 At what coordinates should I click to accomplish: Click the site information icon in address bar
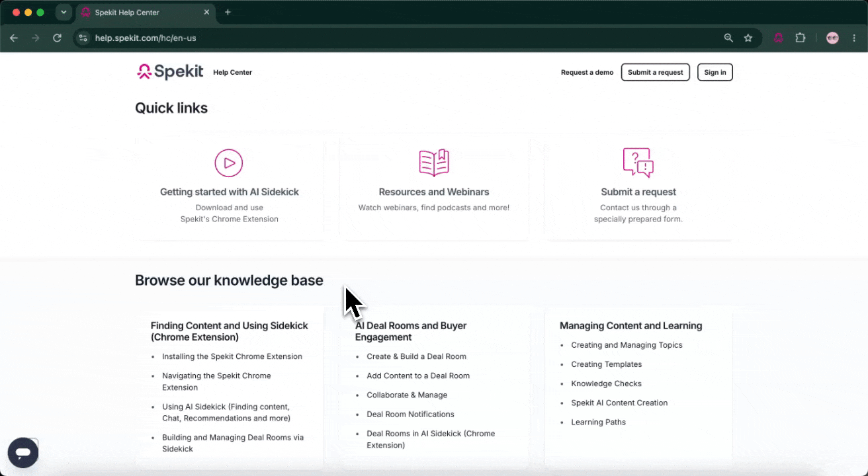click(83, 38)
